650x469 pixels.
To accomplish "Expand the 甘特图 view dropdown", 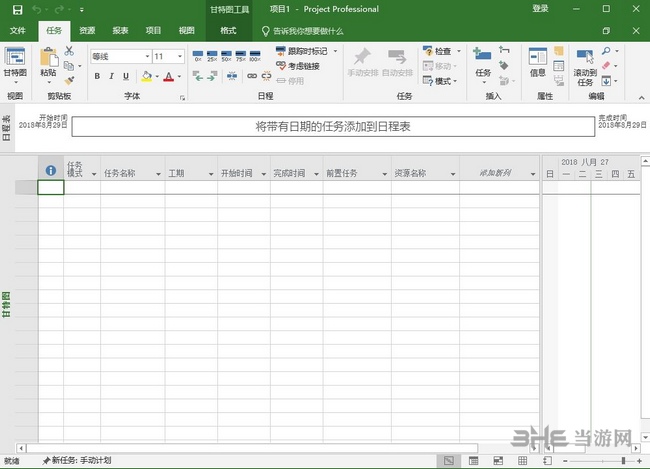I will pos(15,83).
